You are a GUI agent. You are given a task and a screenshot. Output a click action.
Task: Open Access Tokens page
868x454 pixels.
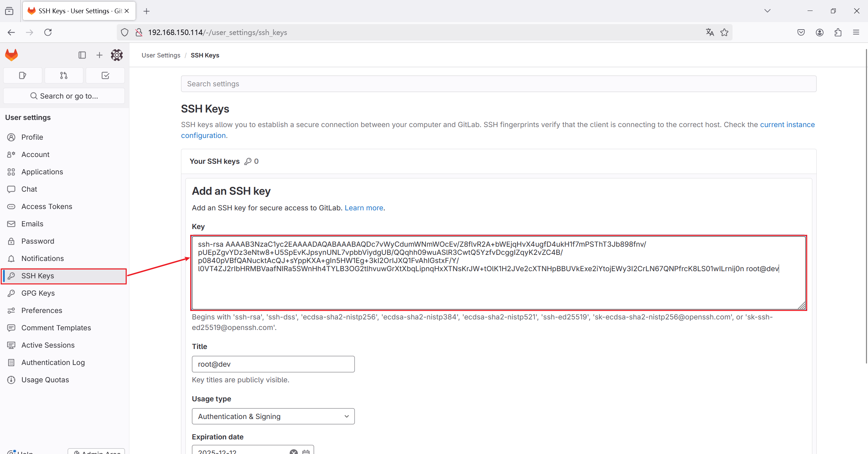(x=64, y=206)
